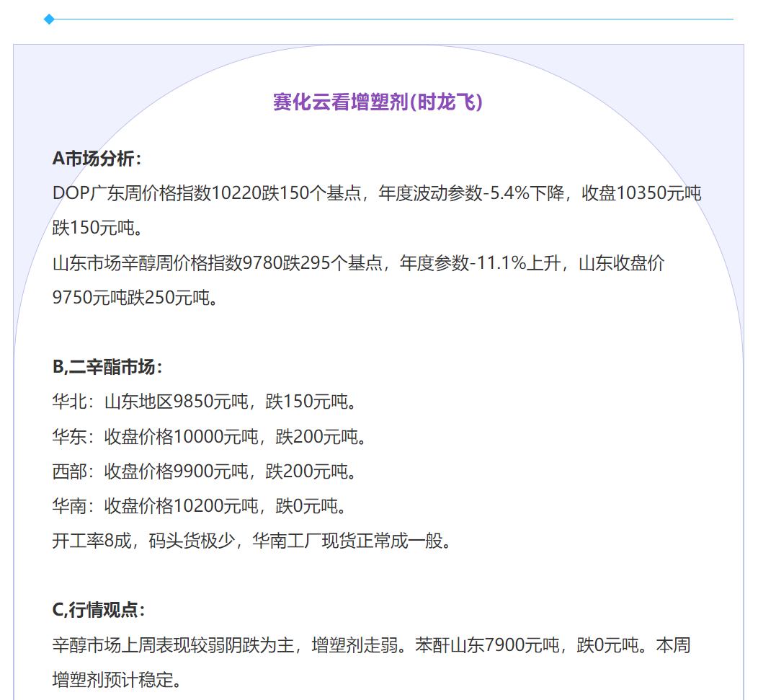The height and width of the screenshot is (700, 758).
Task: Click the text 跌150元吨。 under the DOP line
Action: [x=97, y=228]
